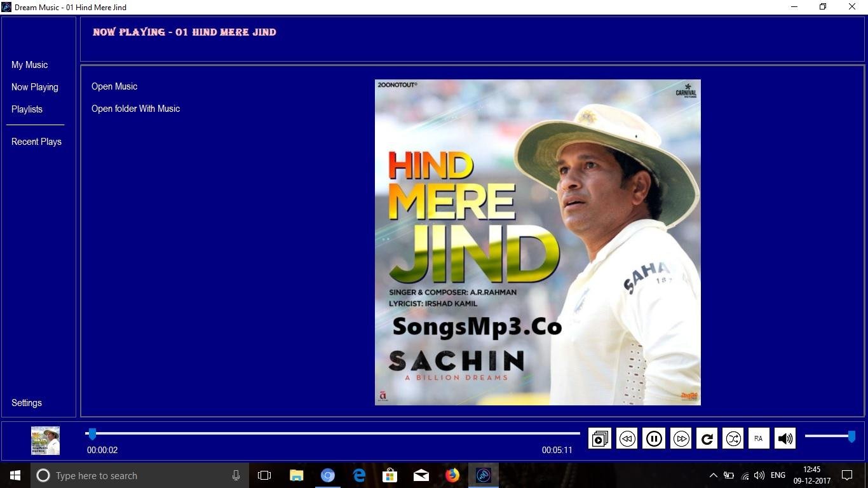Screen dimensions: 868x488
Task: Click the Type here to search box
Action: point(139,475)
